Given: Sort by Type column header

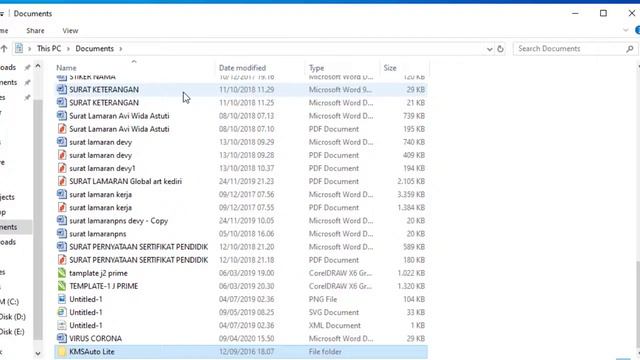Looking at the screenshot, I should [342, 67].
